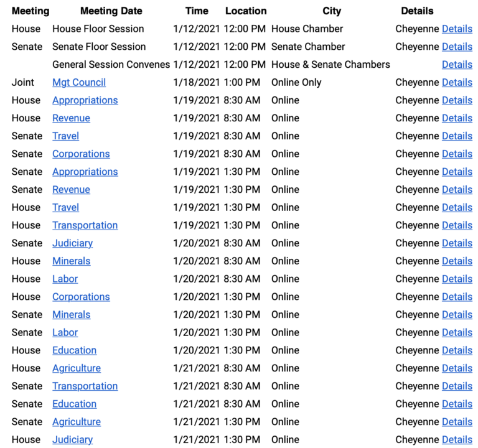This screenshot has width=478, height=448.
Task: Click the House Minerals meeting link
Action: click(71, 261)
